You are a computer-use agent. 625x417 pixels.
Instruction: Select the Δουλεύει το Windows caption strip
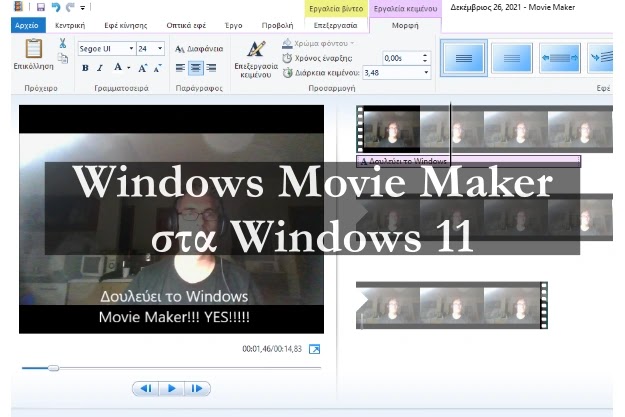click(x=468, y=161)
